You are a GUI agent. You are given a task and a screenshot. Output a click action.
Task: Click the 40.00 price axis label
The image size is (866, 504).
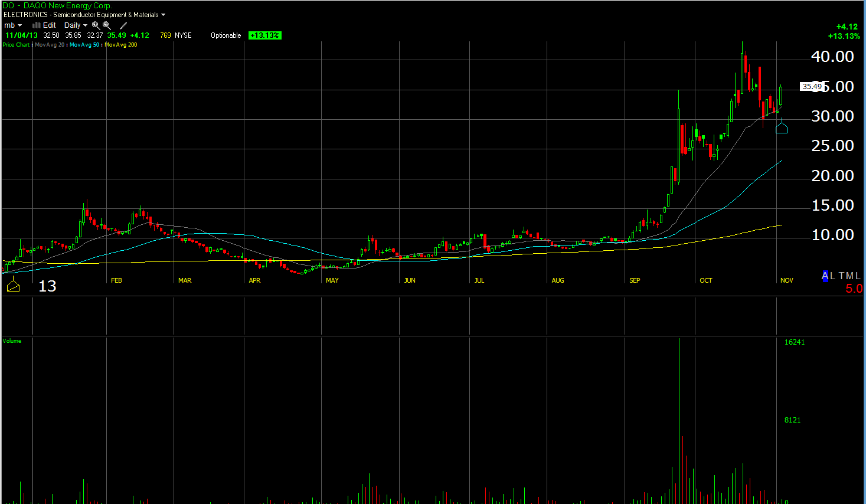coord(832,57)
